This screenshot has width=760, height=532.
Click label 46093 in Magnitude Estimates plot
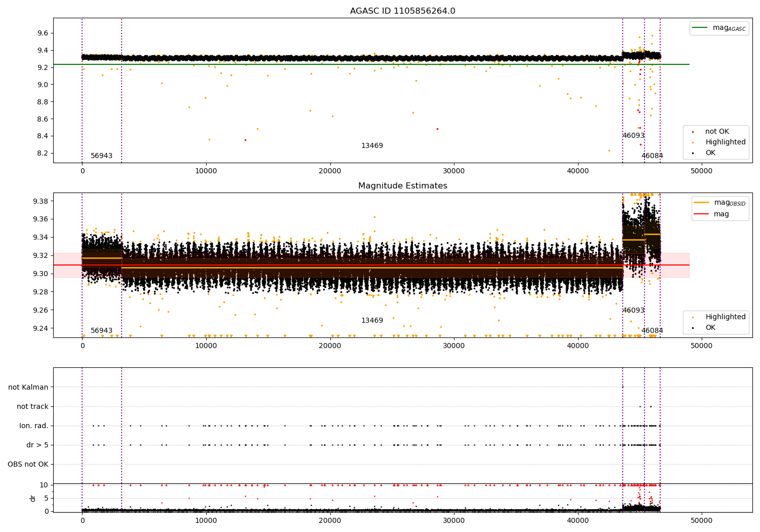[x=633, y=311]
